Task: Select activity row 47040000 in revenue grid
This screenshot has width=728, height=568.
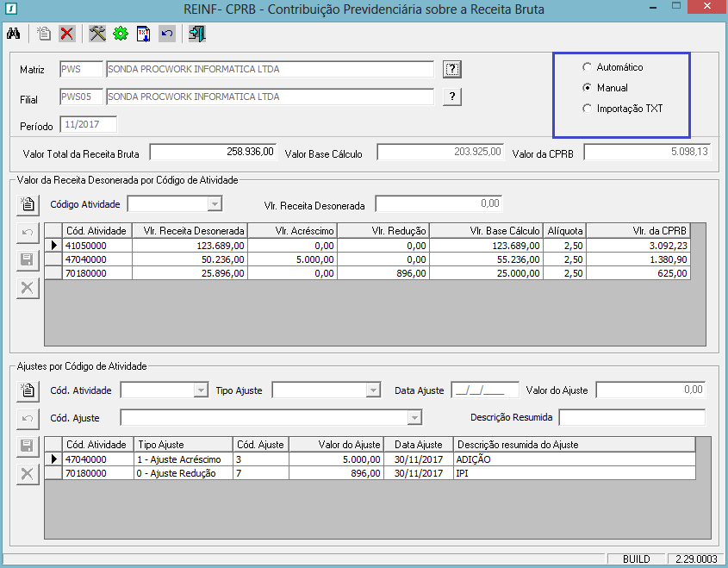Action: click(97, 259)
